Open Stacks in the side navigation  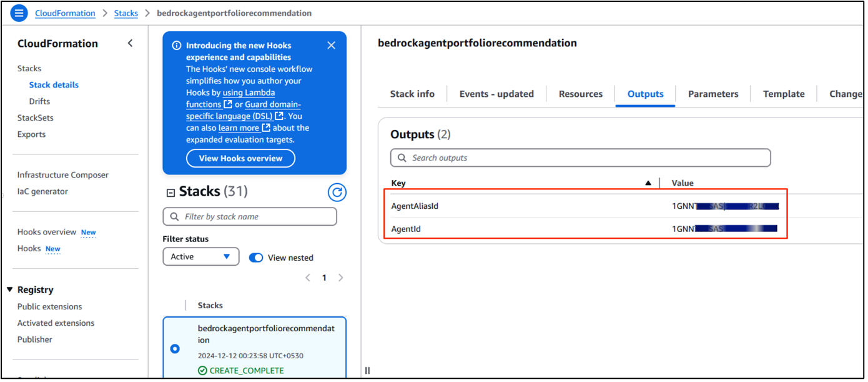click(29, 69)
